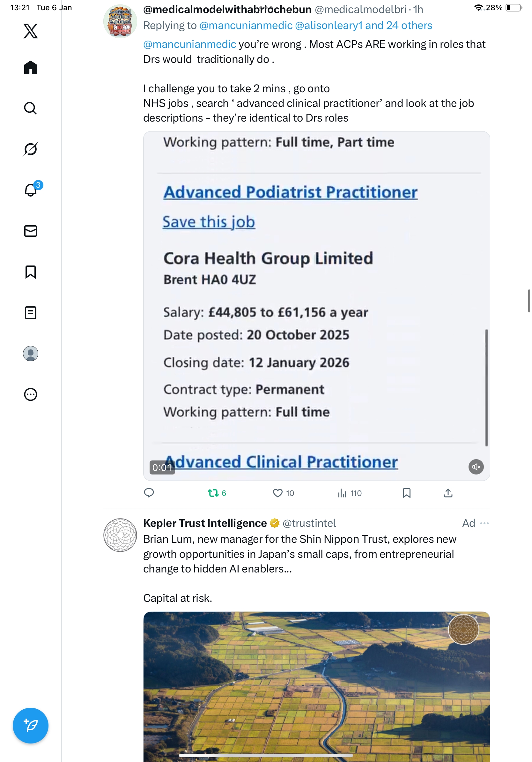The height and width of the screenshot is (762, 532).
Task: Bookmark the medicalmodelbri tweet
Action: [x=406, y=493]
